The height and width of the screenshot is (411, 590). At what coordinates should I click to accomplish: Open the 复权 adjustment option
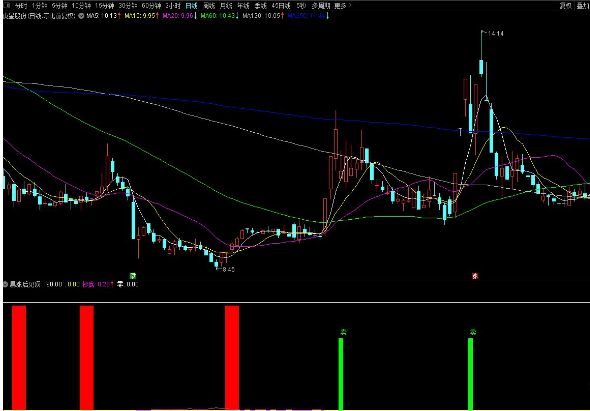(x=566, y=6)
